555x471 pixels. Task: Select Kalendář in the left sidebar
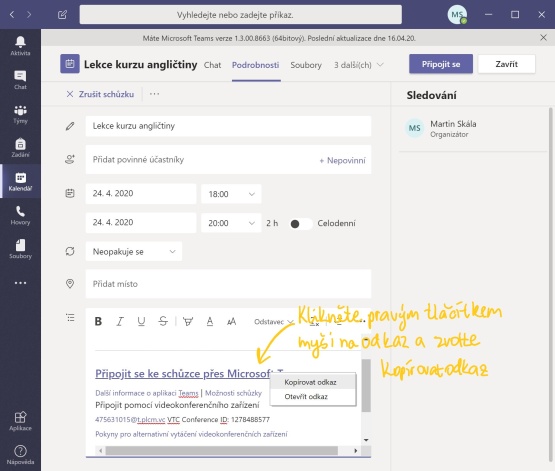click(x=20, y=182)
